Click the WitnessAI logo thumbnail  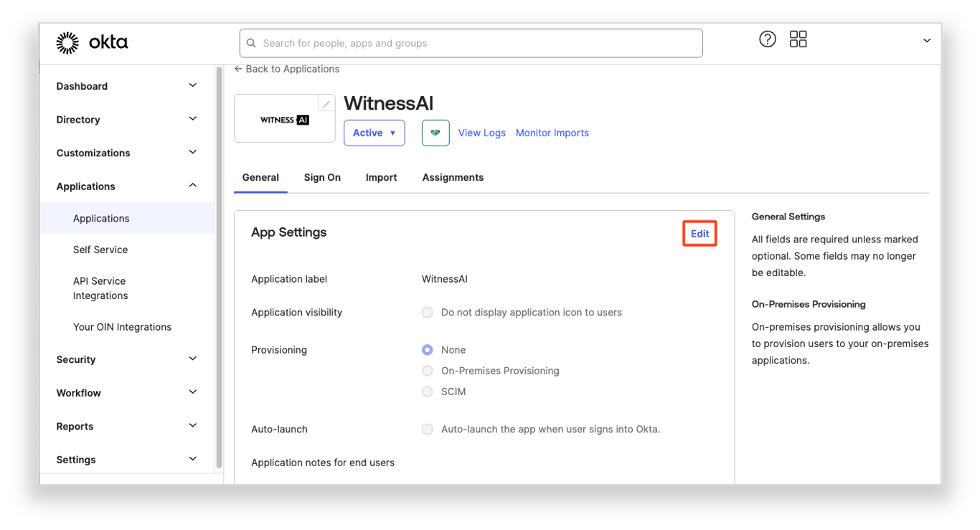(x=284, y=120)
